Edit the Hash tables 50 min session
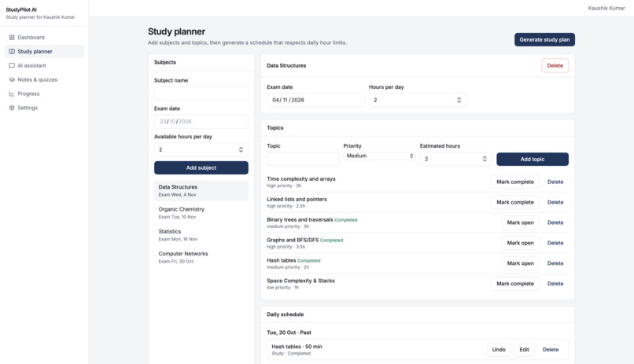Image resolution: width=634 pixels, height=364 pixels. 524,350
